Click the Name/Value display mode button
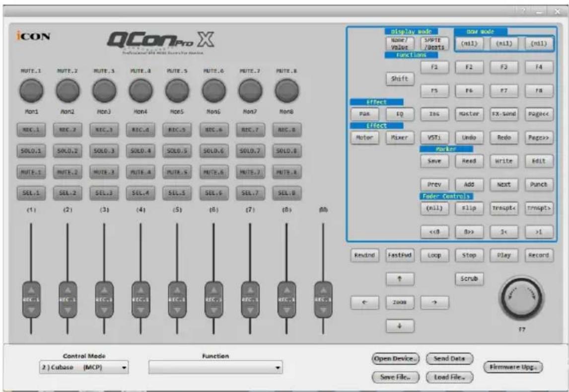The height and width of the screenshot is (392, 569). [x=400, y=44]
